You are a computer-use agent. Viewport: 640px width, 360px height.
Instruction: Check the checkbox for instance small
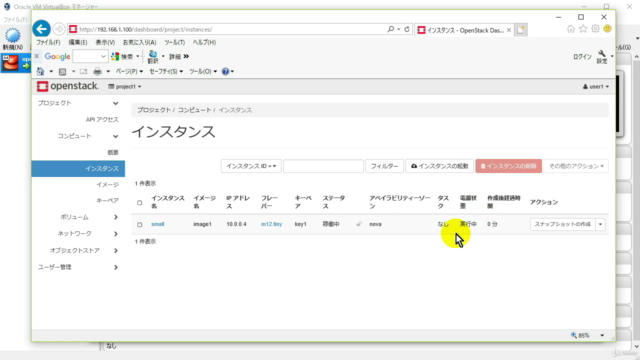point(140,224)
